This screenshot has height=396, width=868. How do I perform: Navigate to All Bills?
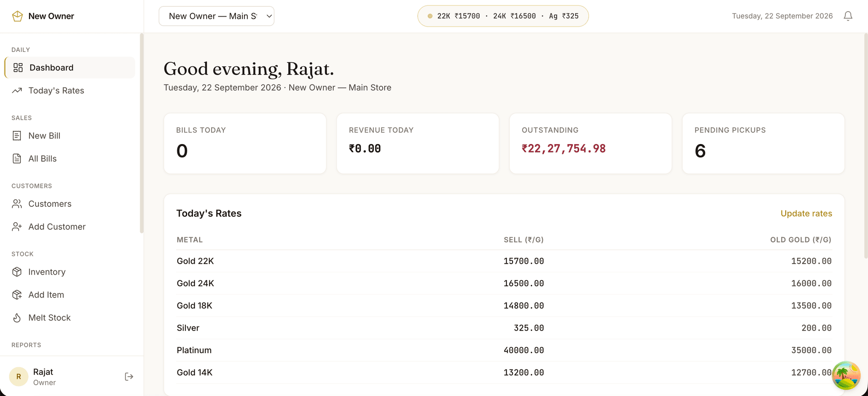(x=70, y=158)
